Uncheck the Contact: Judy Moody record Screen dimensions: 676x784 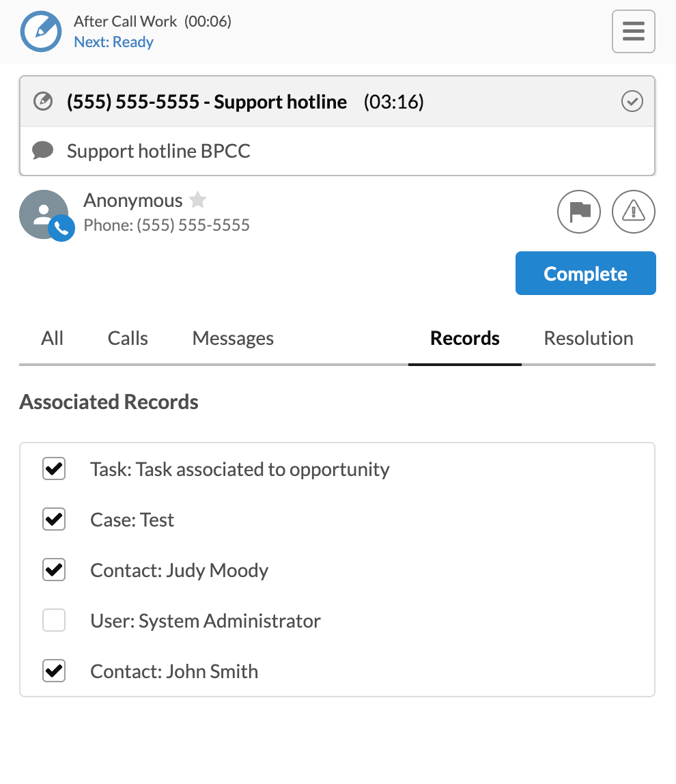pyautogui.click(x=54, y=570)
